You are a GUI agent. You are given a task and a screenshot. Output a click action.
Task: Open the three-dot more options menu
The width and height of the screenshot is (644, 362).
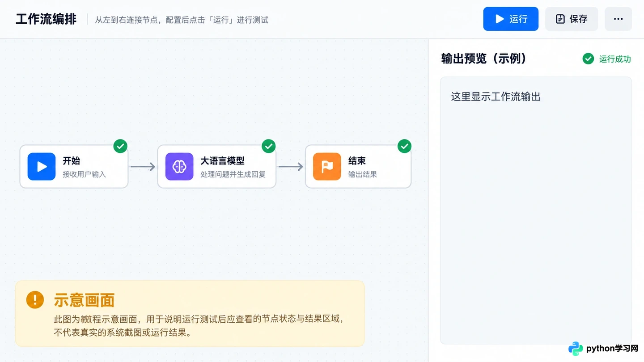coord(619,19)
